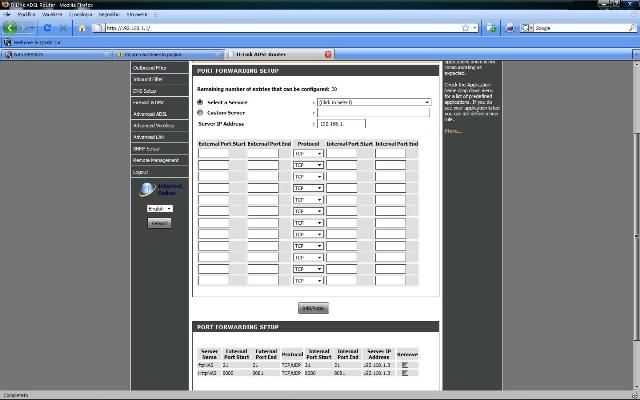Screen dimensions: 640x400
Task: Click the Server IP Address input field
Action: point(341,124)
